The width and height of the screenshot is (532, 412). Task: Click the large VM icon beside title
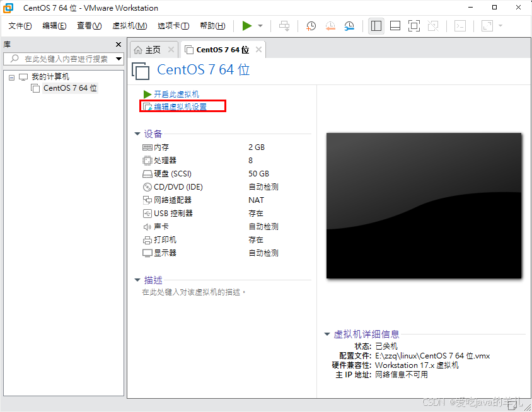pos(141,71)
